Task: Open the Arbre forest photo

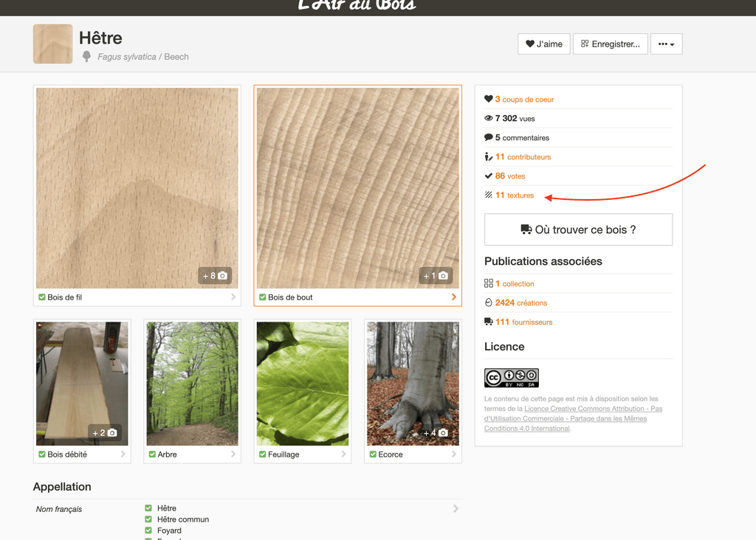Action: tap(193, 384)
